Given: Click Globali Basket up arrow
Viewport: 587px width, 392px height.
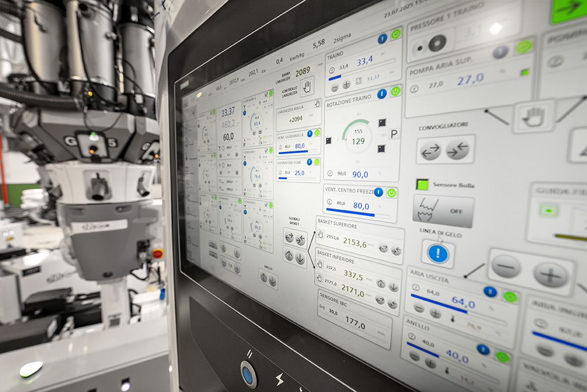Looking at the screenshot, I should (x=289, y=255).
